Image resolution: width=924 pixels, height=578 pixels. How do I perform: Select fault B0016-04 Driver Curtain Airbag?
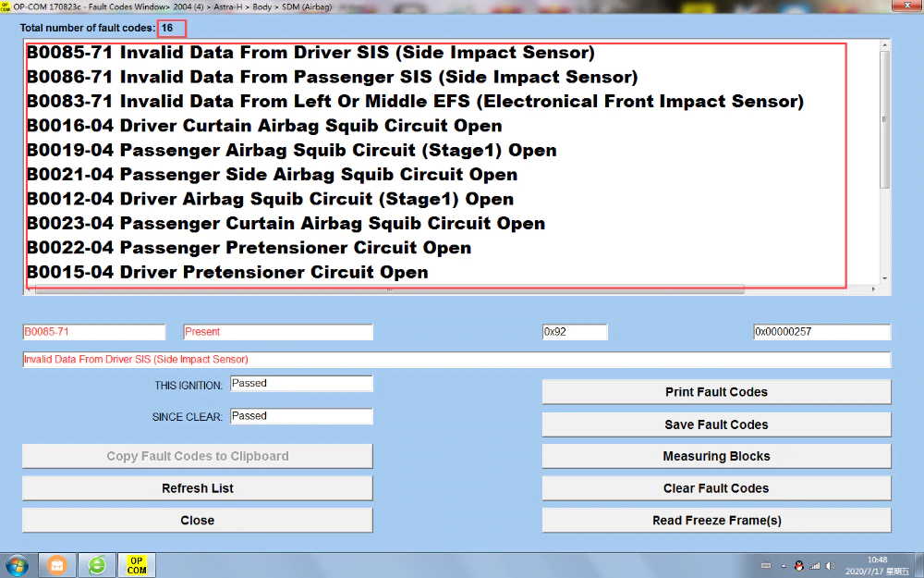(x=264, y=126)
